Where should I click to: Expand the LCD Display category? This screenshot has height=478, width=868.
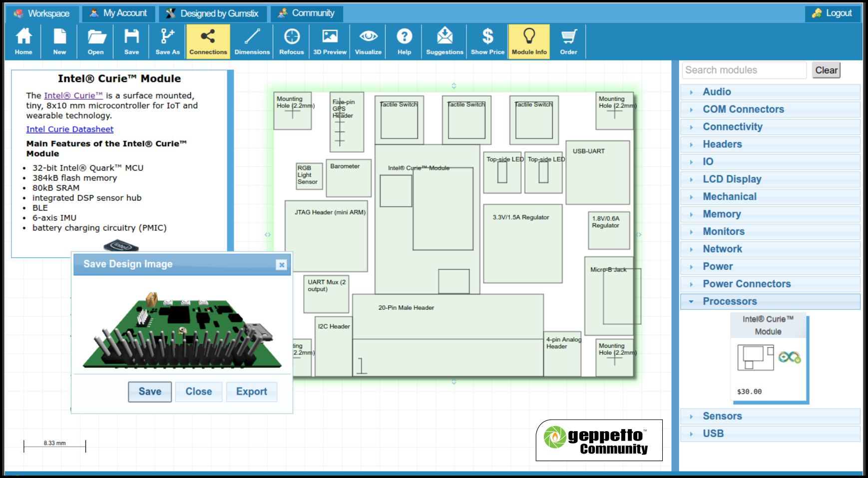click(770, 179)
